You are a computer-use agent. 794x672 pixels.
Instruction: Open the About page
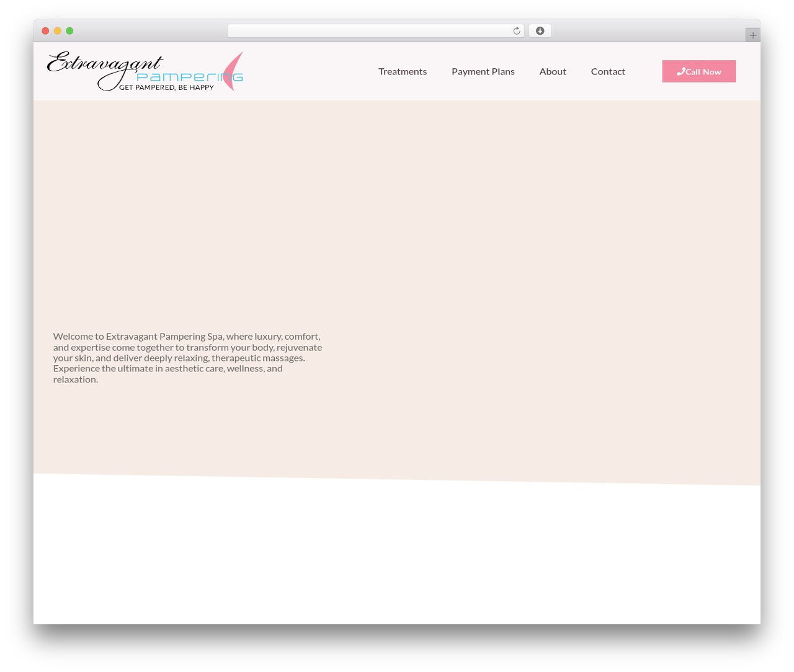(x=553, y=71)
